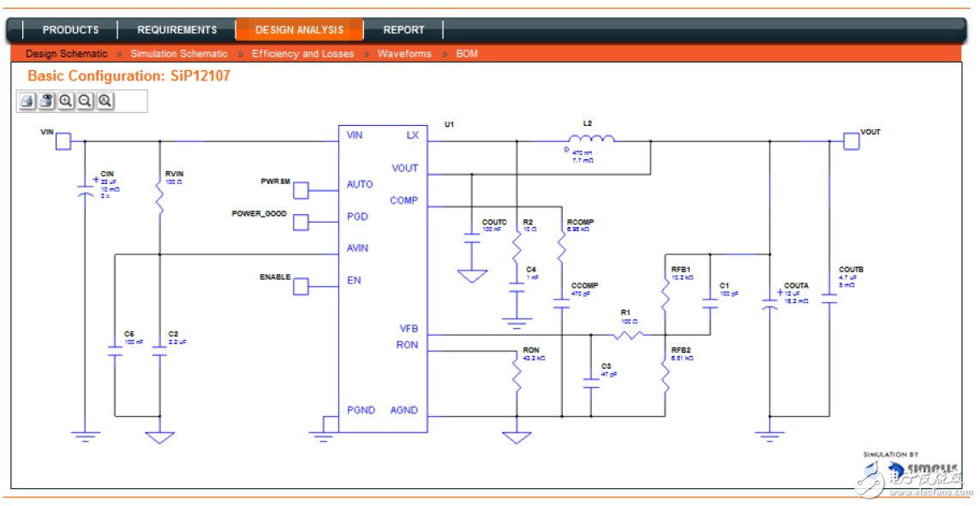980x506 pixels.
Task: Switch to the REQUIREMENTS tab
Action: [177, 30]
